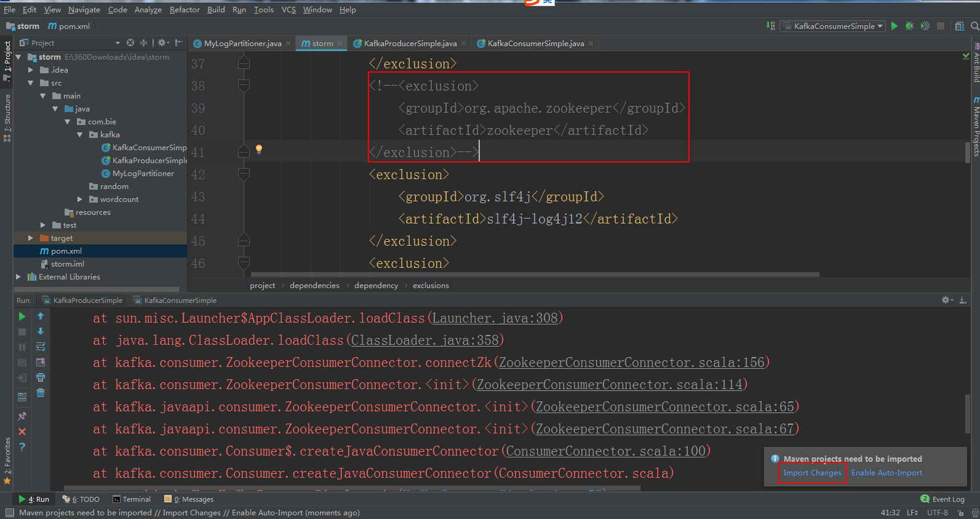Toggle pin tab in Run panel
The height and width of the screenshot is (519, 980).
[x=22, y=416]
